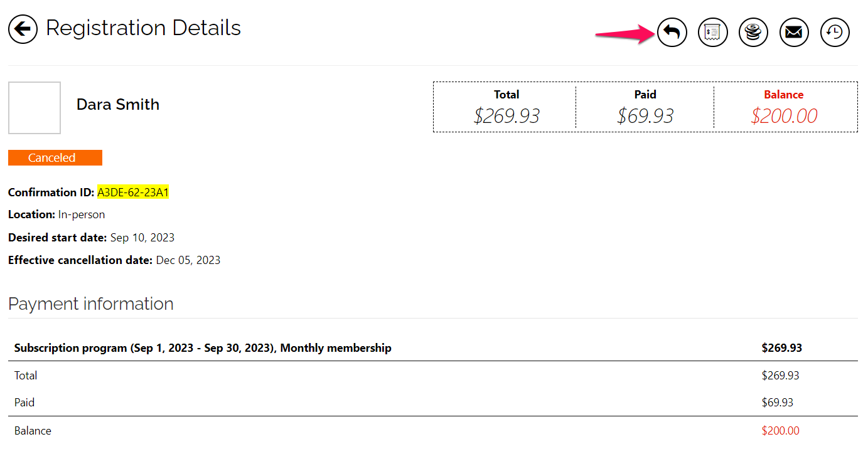This screenshot has height=454, width=868.
Task: Click the empty profile photo placeholder
Action: 35,108
